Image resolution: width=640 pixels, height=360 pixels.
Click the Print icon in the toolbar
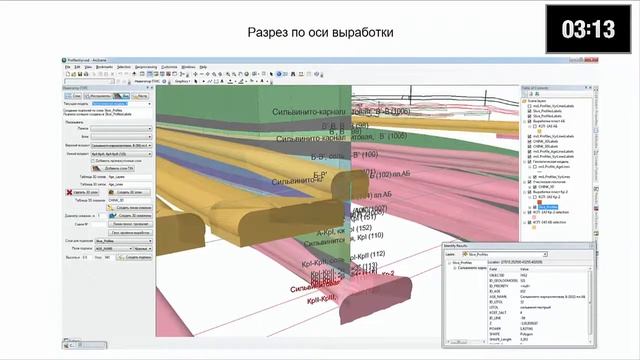86,74
